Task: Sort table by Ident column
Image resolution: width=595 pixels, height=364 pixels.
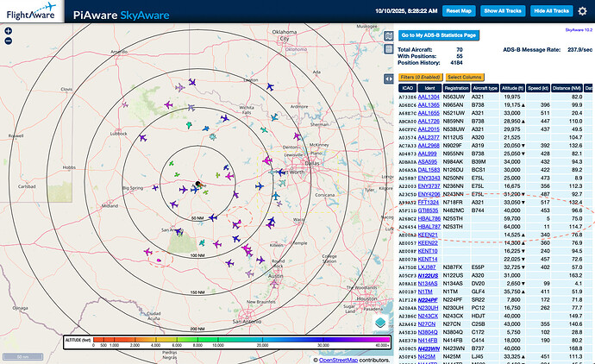Action: click(429, 88)
